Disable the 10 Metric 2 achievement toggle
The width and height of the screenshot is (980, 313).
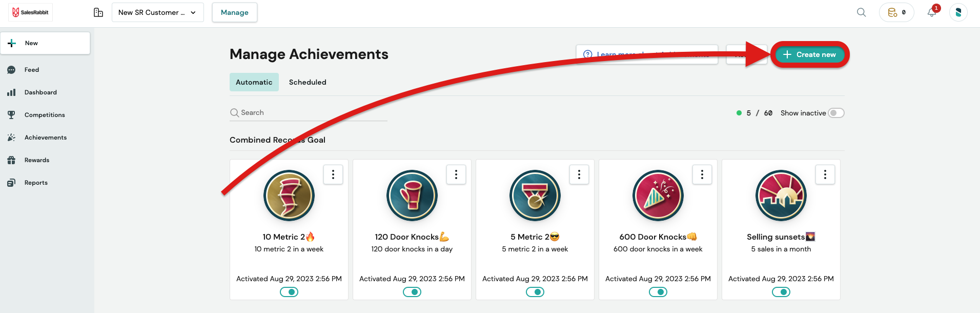click(x=289, y=292)
